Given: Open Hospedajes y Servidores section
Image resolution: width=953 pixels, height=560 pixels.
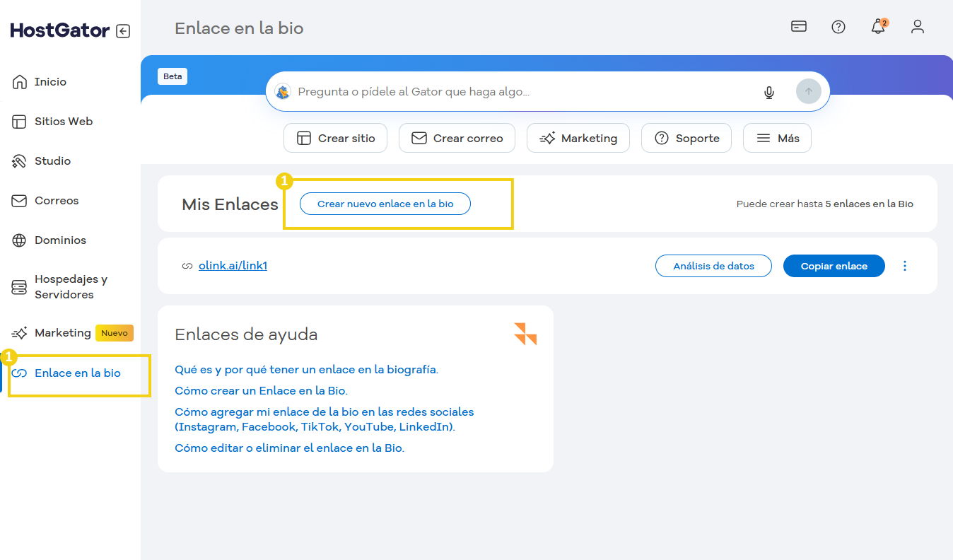Looking at the screenshot, I should click(71, 287).
